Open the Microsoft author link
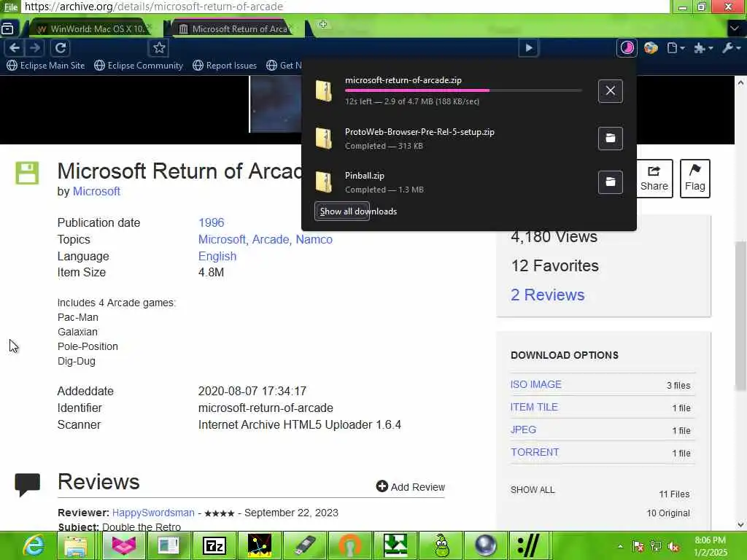 click(96, 192)
